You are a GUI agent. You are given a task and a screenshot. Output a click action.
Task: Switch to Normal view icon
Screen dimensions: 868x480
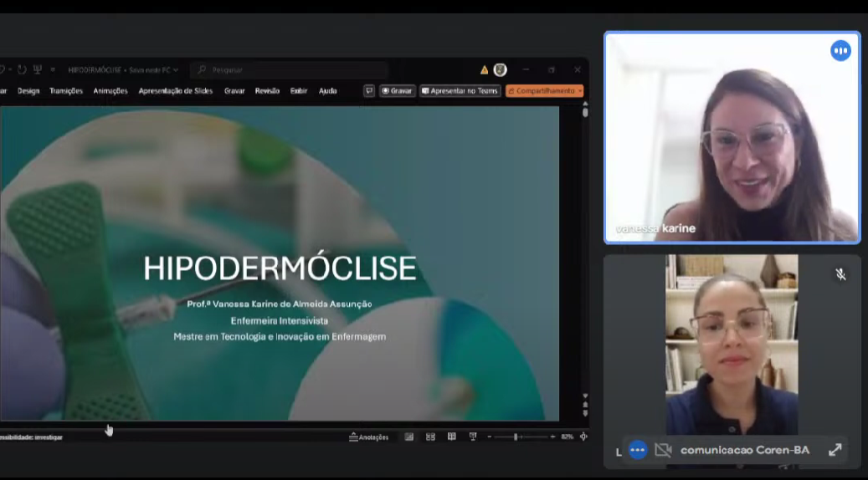click(x=409, y=437)
